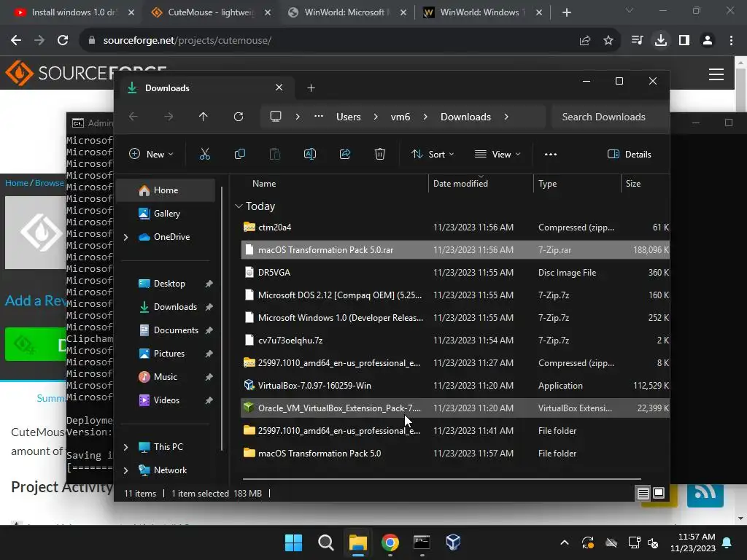Image resolution: width=747 pixels, height=560 pixels.
Task: Open Chrome downloads tray icon
Action: (661, 41)
